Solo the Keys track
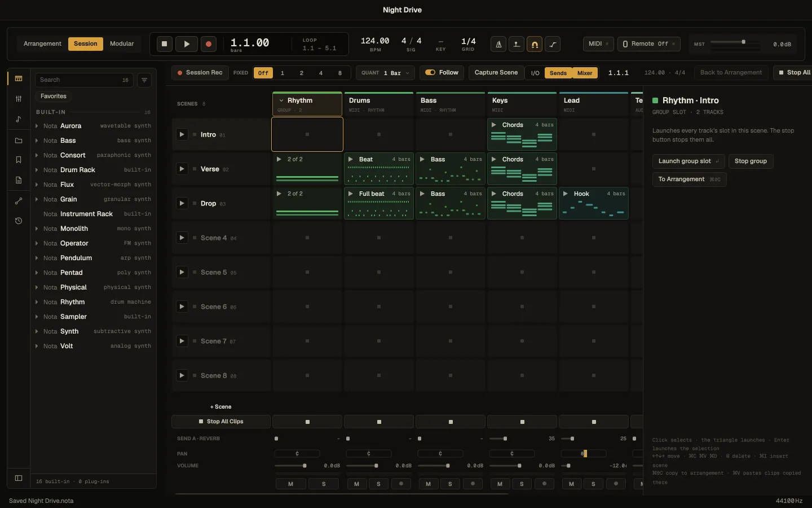Screen dimensions: 812x508 point(522,484)
